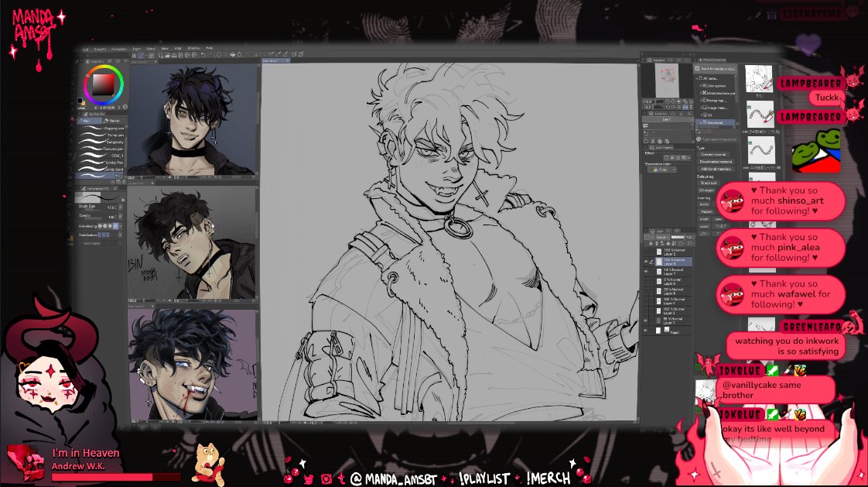Toggle visibility of Layer 7

(x=645, y=272)
